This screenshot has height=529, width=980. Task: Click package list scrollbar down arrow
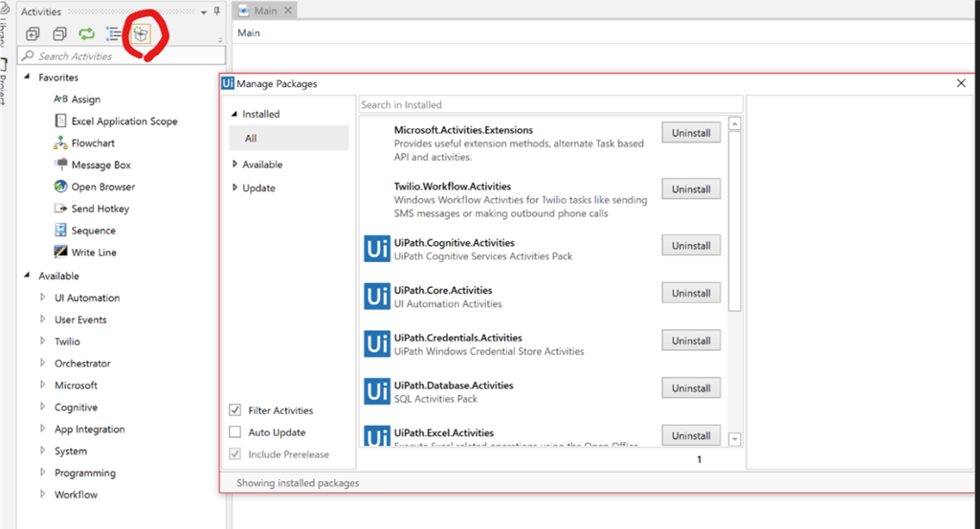pos(735,439)
